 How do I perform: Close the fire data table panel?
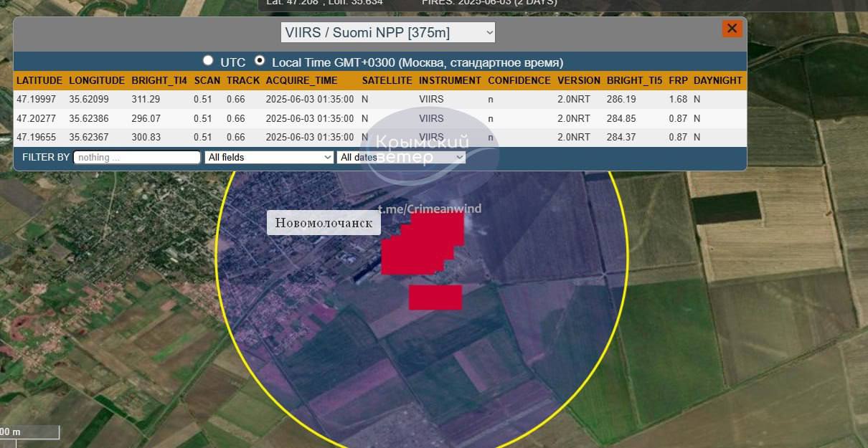tap(732, 29)
